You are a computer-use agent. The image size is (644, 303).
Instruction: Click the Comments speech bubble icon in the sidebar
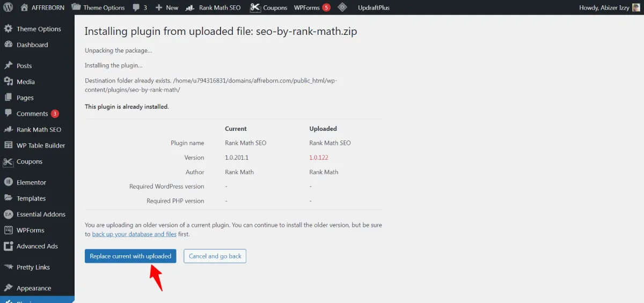point(8,114)
